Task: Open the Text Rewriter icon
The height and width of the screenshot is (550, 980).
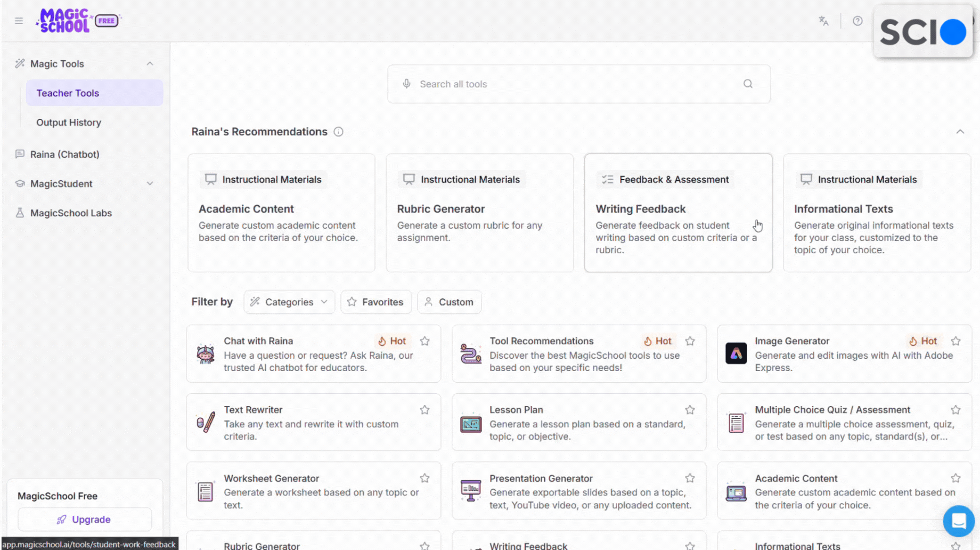Action: [x=205, y=423]
